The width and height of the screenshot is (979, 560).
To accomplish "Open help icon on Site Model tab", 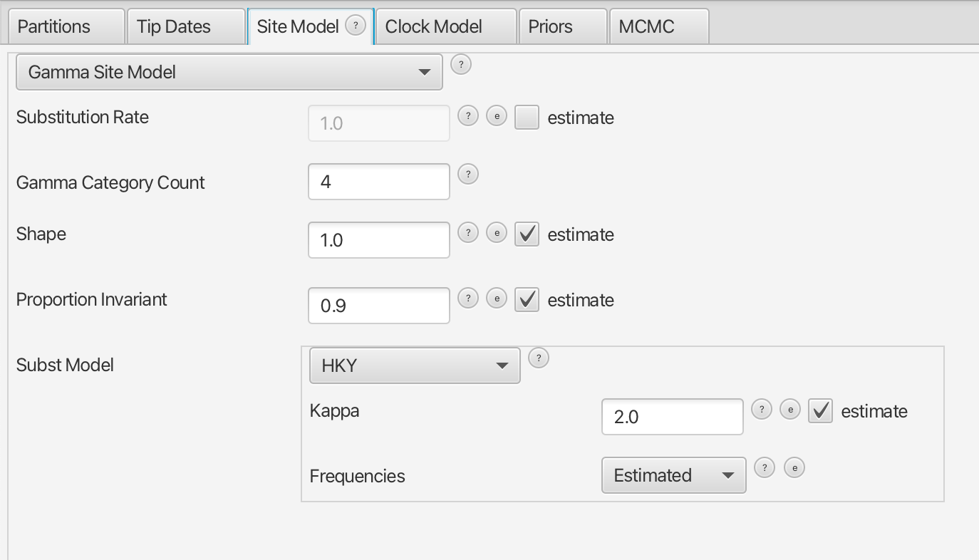I will 356,26.
